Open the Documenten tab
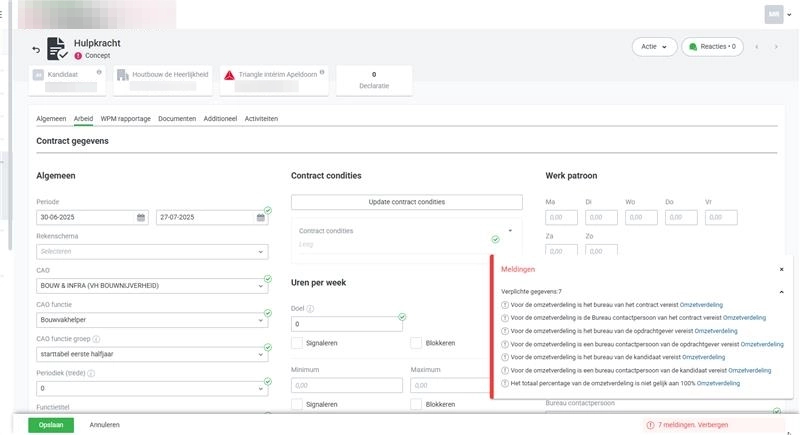The width and height of the screenshot is (800, 435). pos(177,118)
